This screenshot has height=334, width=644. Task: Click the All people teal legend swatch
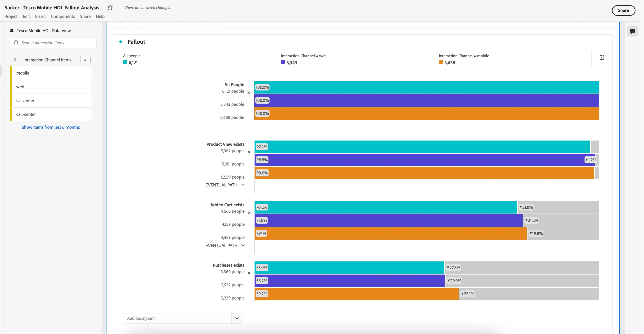125,63
